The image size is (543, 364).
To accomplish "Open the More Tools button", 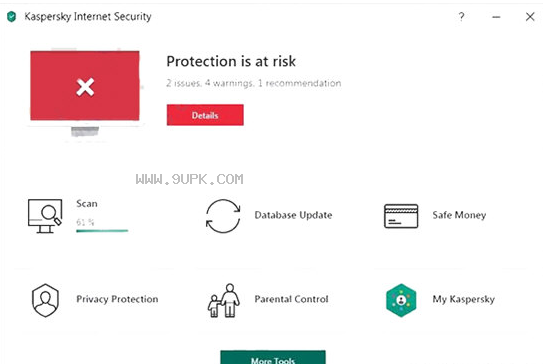I will tap(273, 357).
